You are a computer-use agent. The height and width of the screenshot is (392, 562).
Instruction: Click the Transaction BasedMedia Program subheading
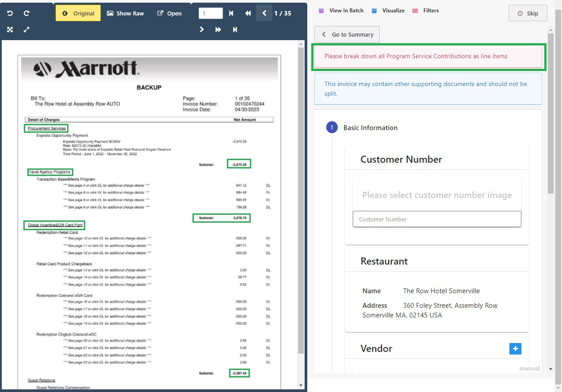[66, 179]
